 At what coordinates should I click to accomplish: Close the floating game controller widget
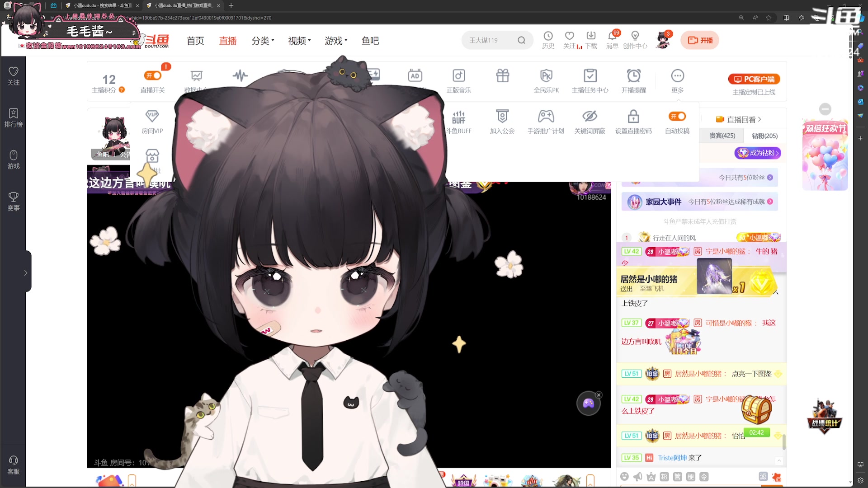click(x=599, y=395)
